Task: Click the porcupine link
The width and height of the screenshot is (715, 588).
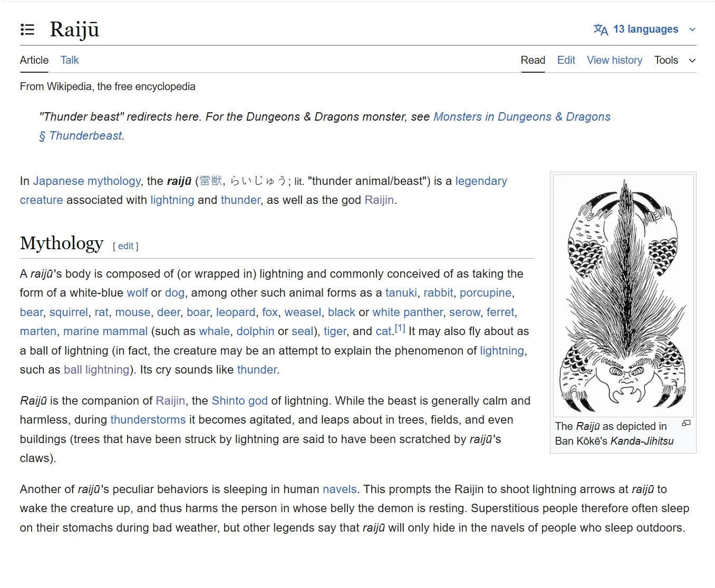Action: [486, 293]
